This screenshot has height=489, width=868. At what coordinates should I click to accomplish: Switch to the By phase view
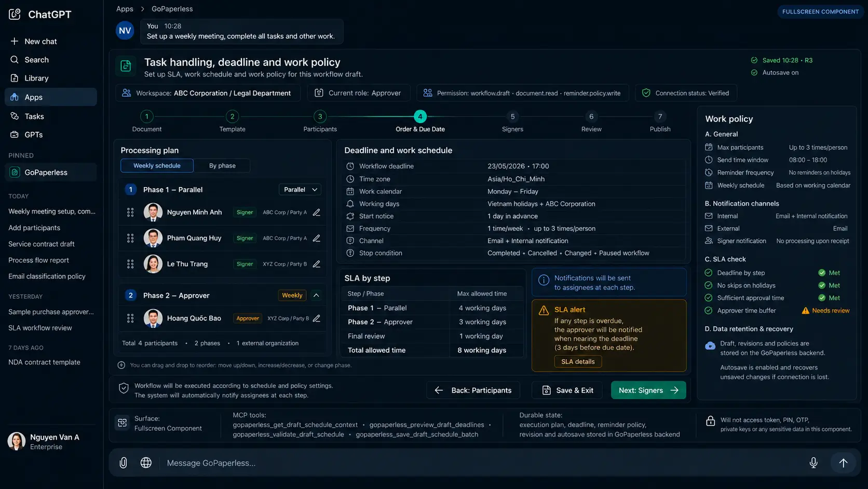coord(222,166)
